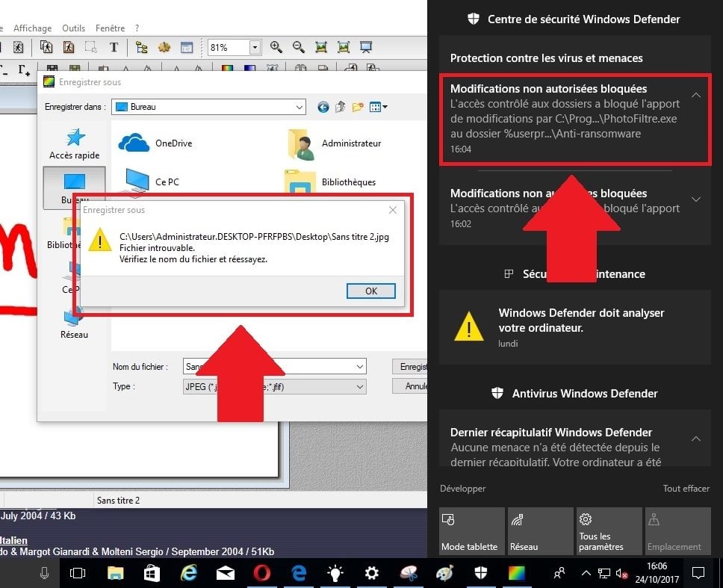Open Microsoft Edge from the taskbar
The width and height of the screenshot is (723, 588).
[x=299, y=573]
